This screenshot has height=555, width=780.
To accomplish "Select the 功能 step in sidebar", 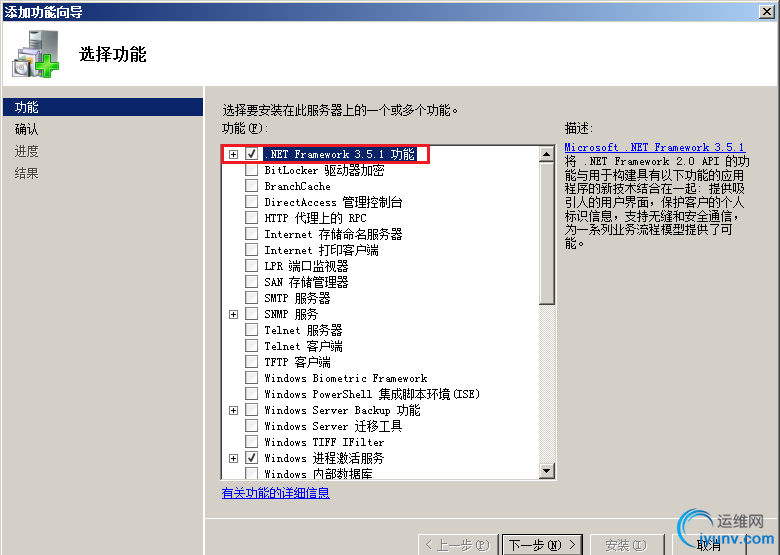I will point(102,107).
